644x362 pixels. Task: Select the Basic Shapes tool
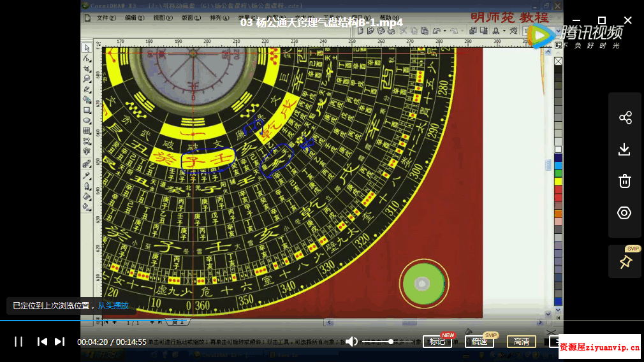(87, 141)
